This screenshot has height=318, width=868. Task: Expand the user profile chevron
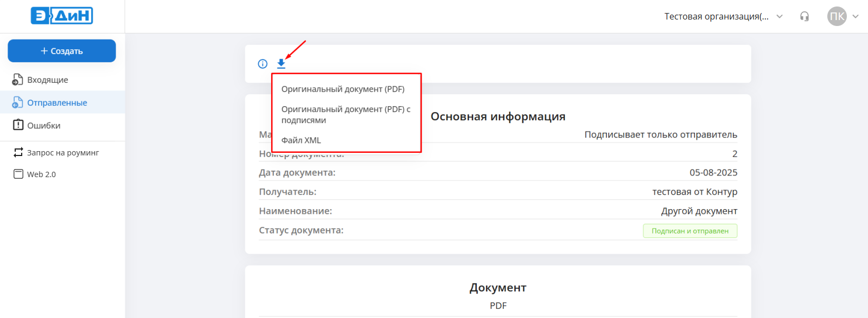click(x=856, y=16)
